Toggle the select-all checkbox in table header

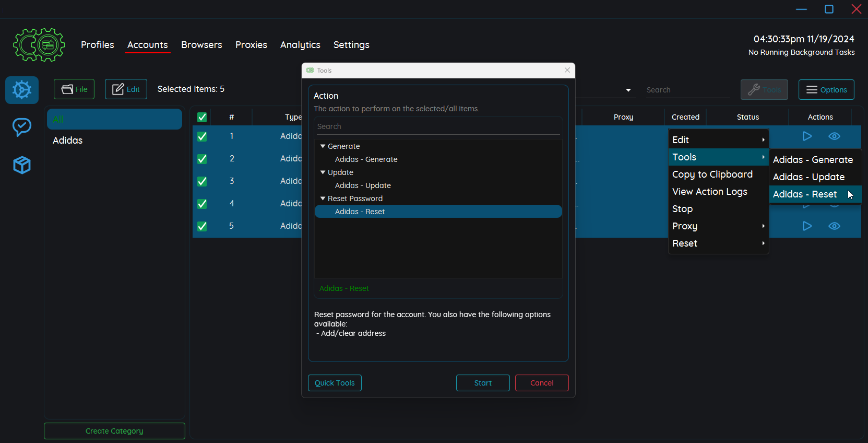[x=202, y=117]
